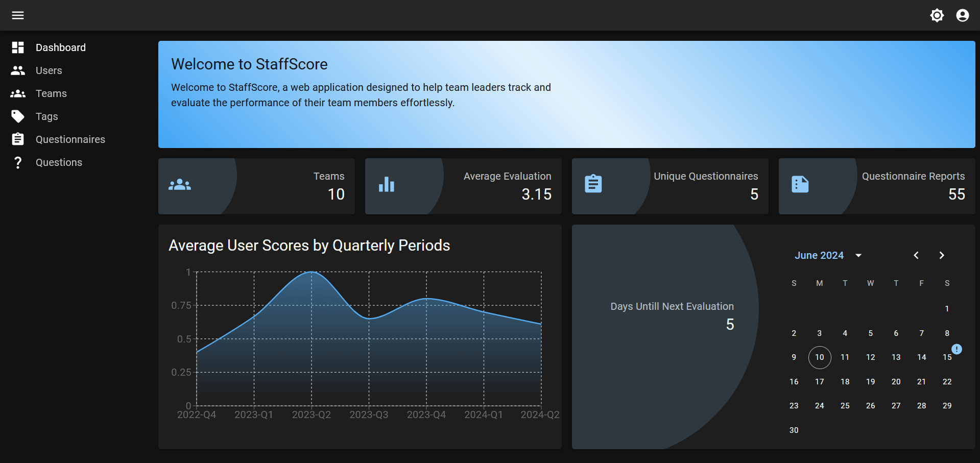Select today's date 10 in the calendar

click(x=820, y=357)
